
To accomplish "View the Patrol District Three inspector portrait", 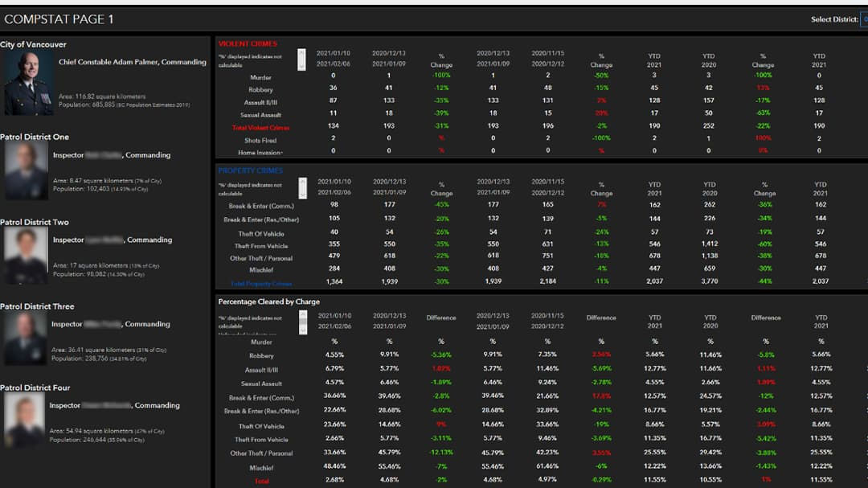I will (x=24, y=339).
